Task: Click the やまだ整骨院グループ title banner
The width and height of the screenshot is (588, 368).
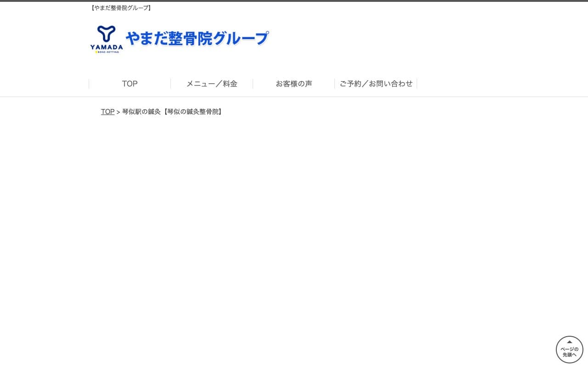Action: point(197,39)
